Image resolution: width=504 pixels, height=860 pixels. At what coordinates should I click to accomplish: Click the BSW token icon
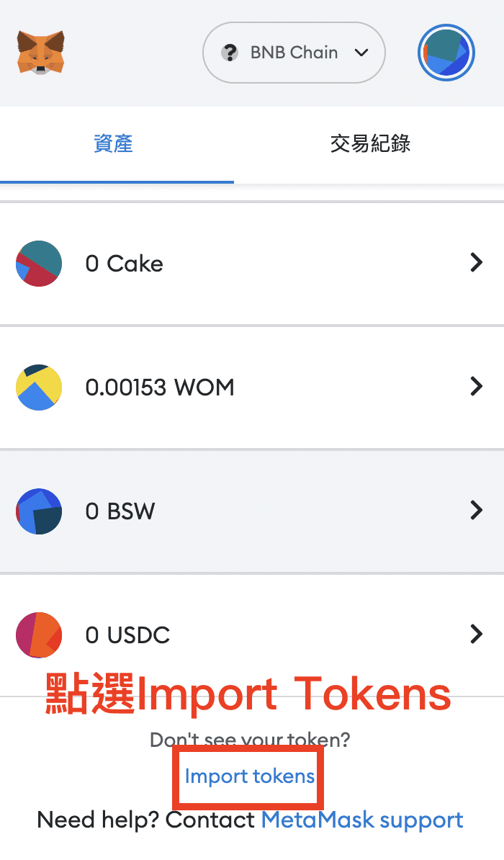coord(39,511)
